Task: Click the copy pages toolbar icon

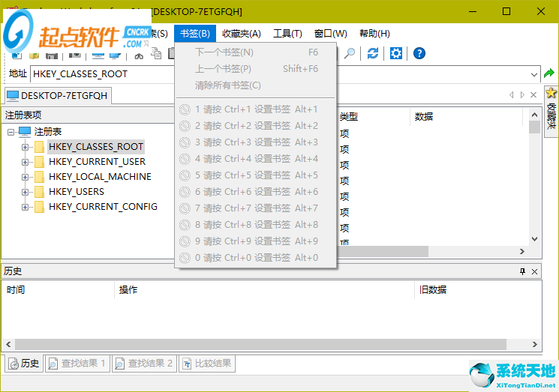Action: (156, 54)
